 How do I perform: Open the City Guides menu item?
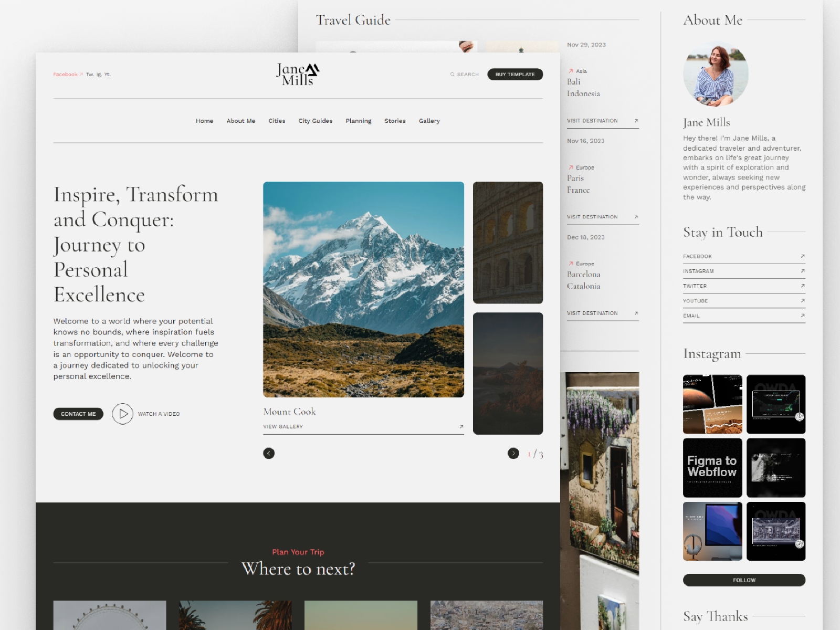point(315,121)
